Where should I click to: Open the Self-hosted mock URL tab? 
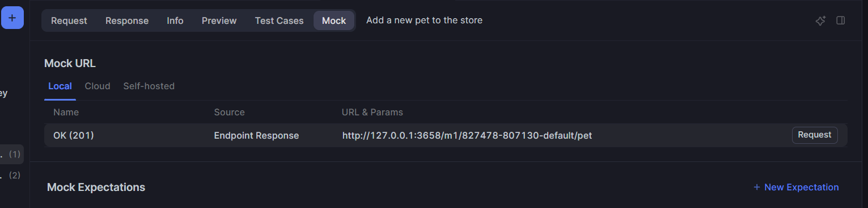point(149,86)
